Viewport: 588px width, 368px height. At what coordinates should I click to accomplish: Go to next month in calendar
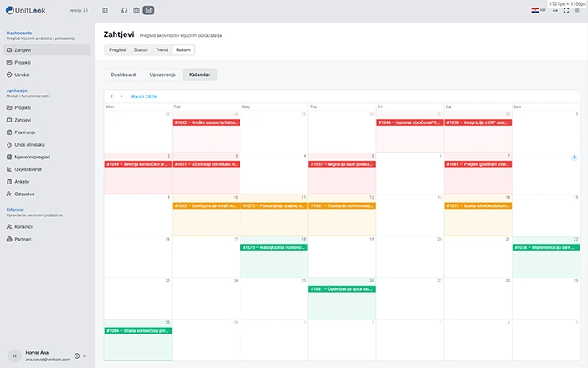coord(121,96)
